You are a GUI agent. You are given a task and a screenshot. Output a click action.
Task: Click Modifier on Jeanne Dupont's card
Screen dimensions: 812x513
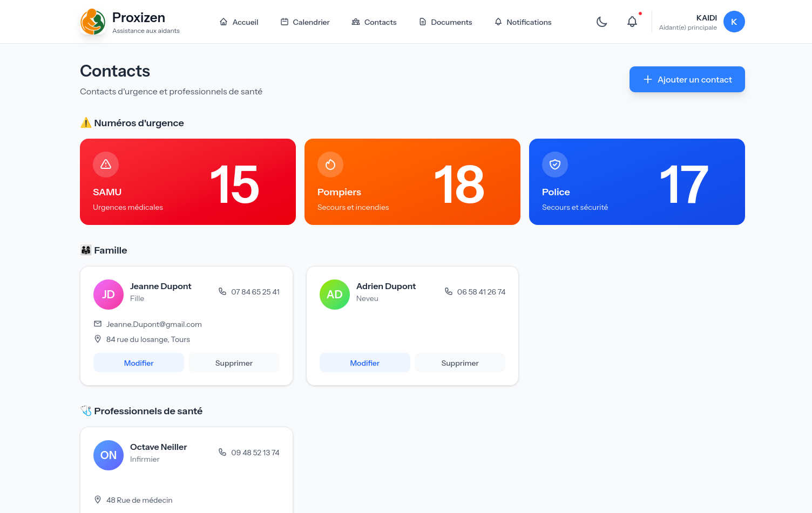tap(139, 363)
